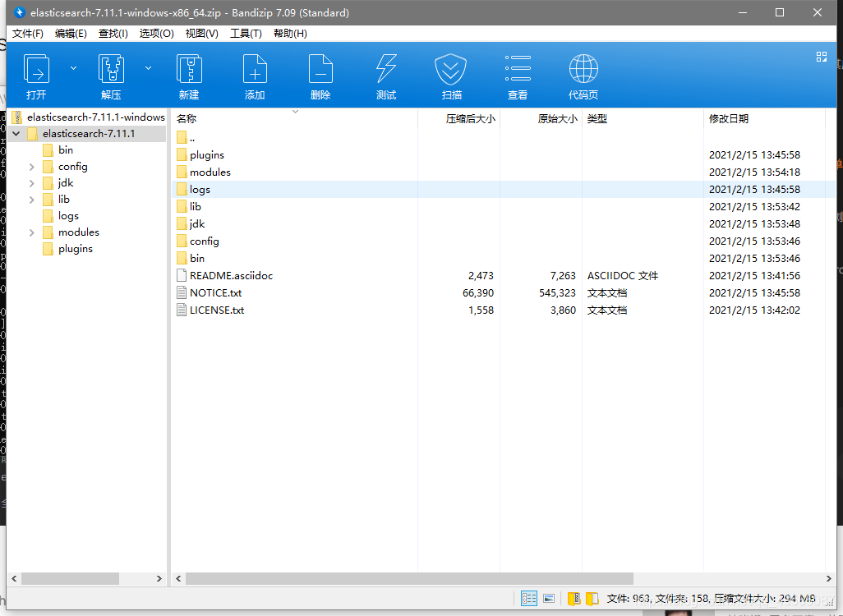This screenshot has height=616, width=843.
Task: Select the parent '..' folder entry
Action: point(186,138)
